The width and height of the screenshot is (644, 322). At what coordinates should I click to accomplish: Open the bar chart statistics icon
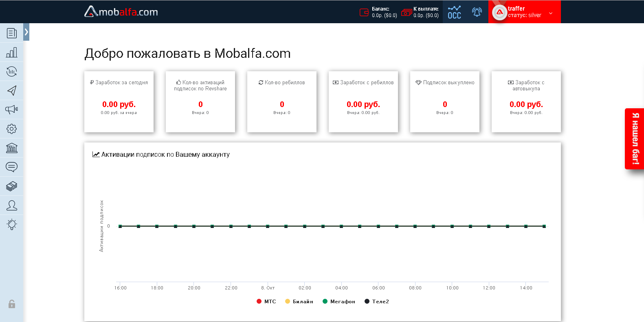tap(11, 52)
